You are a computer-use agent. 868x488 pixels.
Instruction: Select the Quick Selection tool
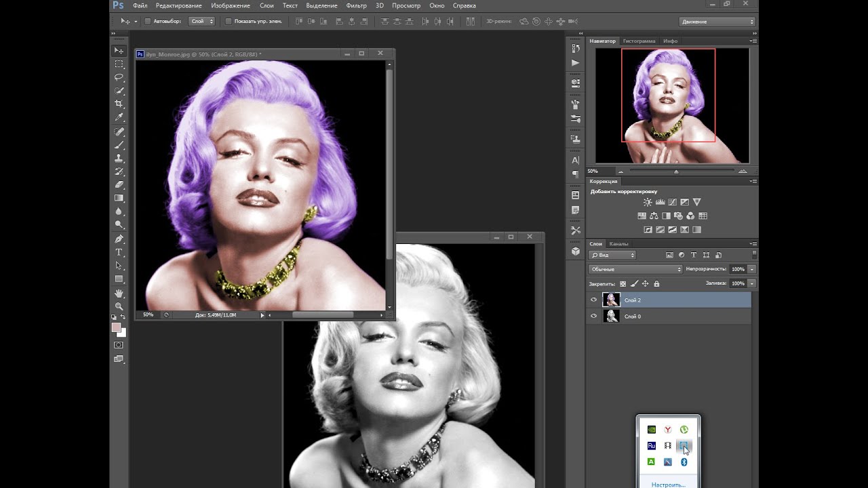pyautogui.click(x=119, y=91)
